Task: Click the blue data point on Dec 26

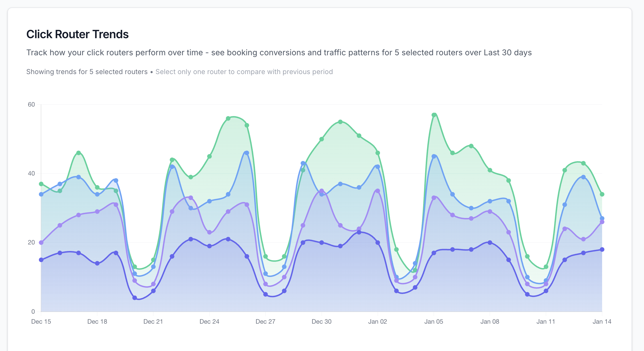Action: 247,153
